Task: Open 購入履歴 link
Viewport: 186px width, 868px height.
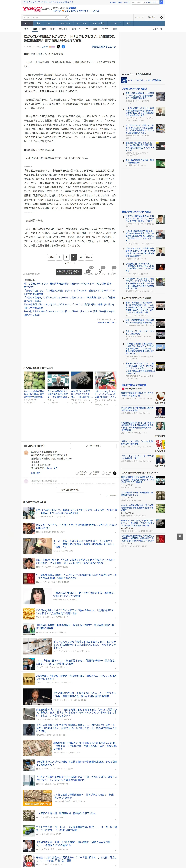Action: [x=152, y=18]
